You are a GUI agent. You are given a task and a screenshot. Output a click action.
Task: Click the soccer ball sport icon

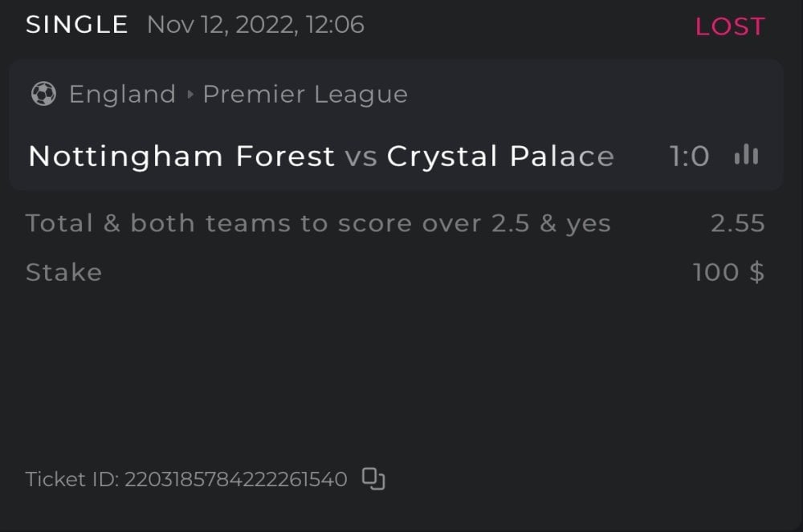tap(43, 95)
